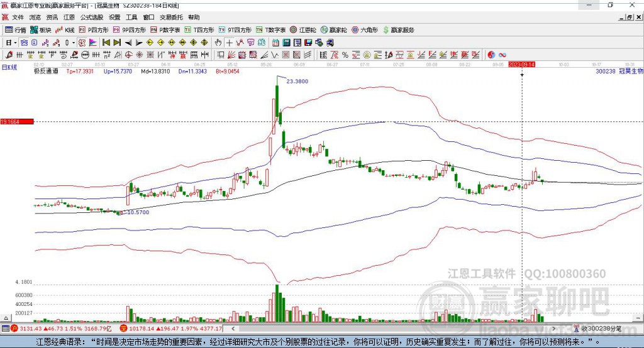Open the 设置 menu
The image size is (644, 348).
(114, 17)
